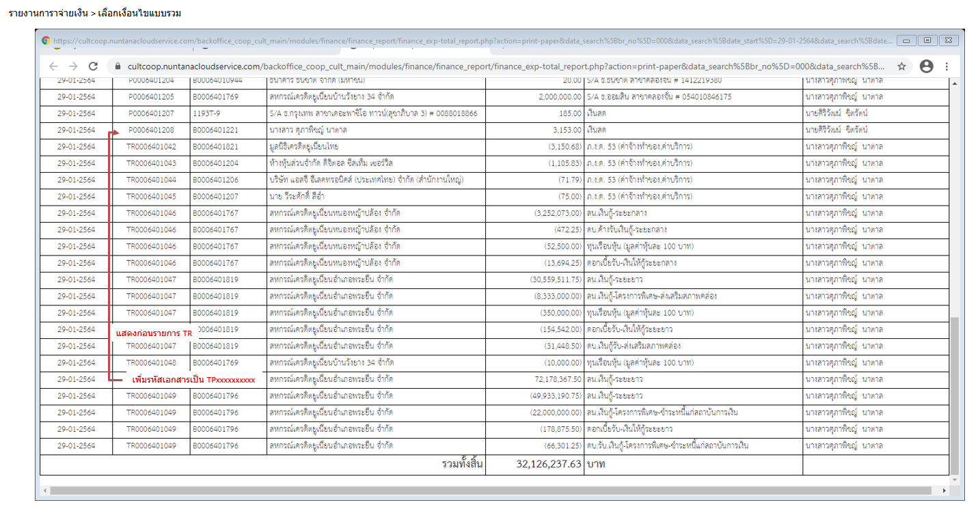This screenshot has width=980, height=511.
Task: Click red note 'แสดงก่อนรายการ TR'
Action: [x=154, y=334]
